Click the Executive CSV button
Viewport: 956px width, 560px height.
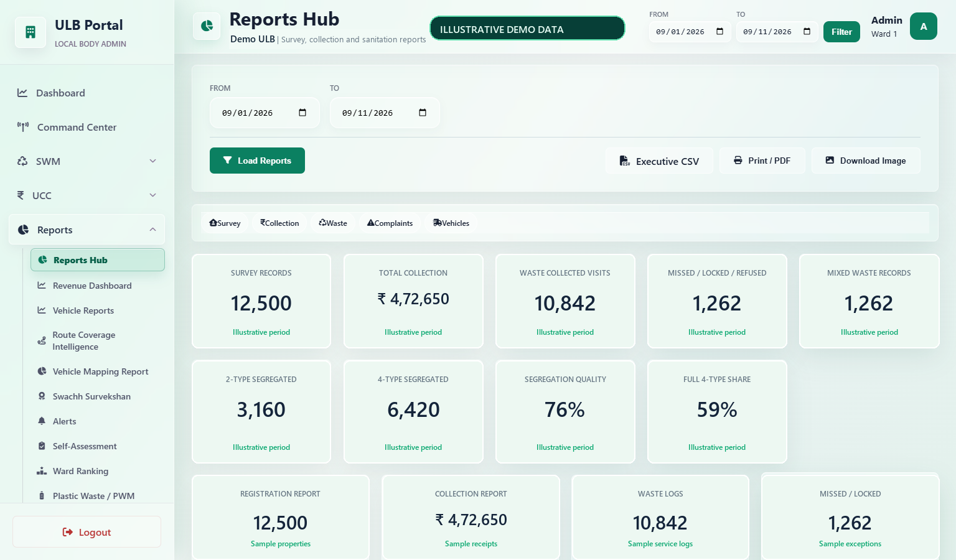click(x=660, y=161)
